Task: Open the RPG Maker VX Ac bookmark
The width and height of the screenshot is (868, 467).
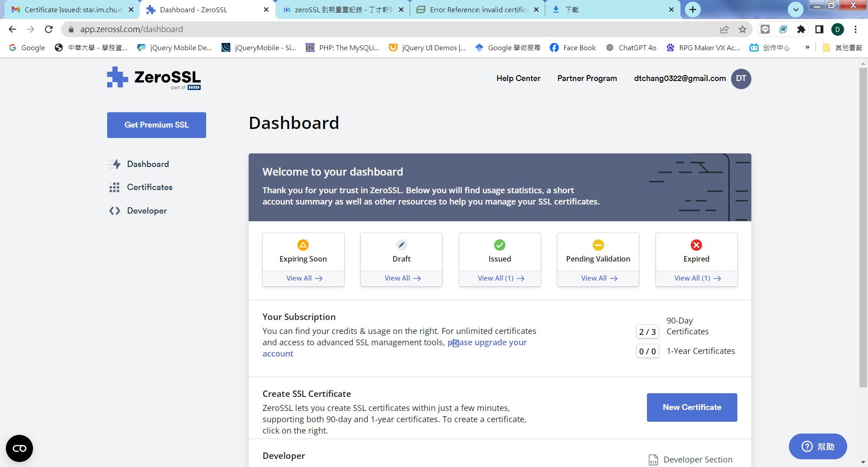Action: [x=703, y=48]
